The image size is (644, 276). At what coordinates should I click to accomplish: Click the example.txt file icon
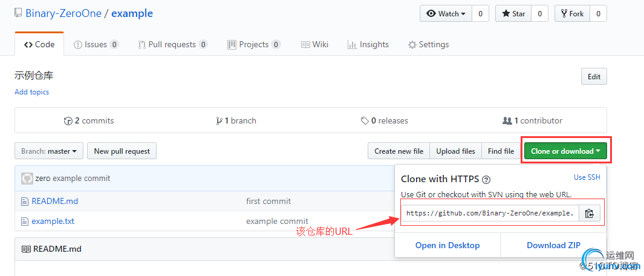[25, 222]
